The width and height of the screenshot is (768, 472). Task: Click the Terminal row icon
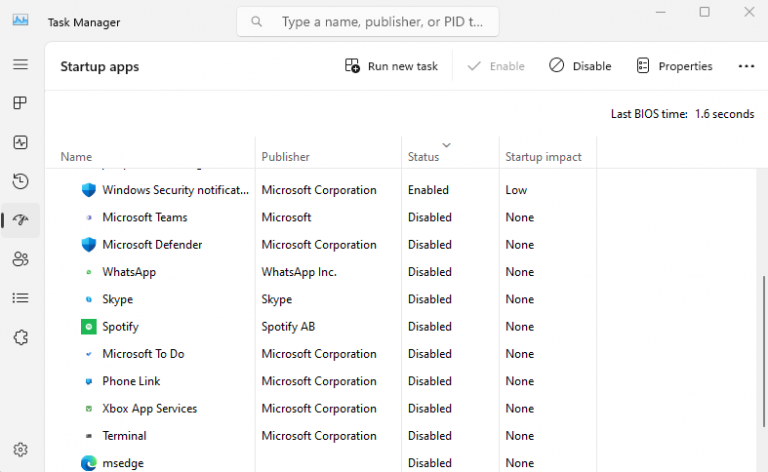coord(89,436)
